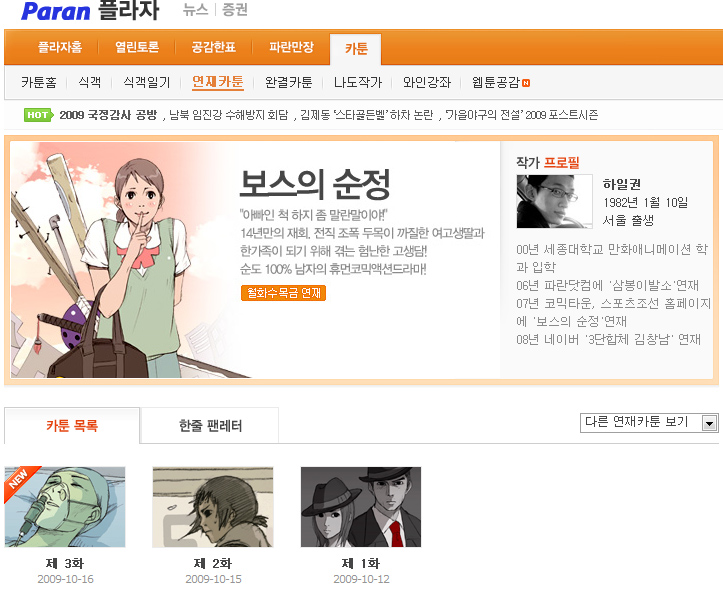Open the 웹툰공감 submenu
723x602 pixels.
[496, 83]
